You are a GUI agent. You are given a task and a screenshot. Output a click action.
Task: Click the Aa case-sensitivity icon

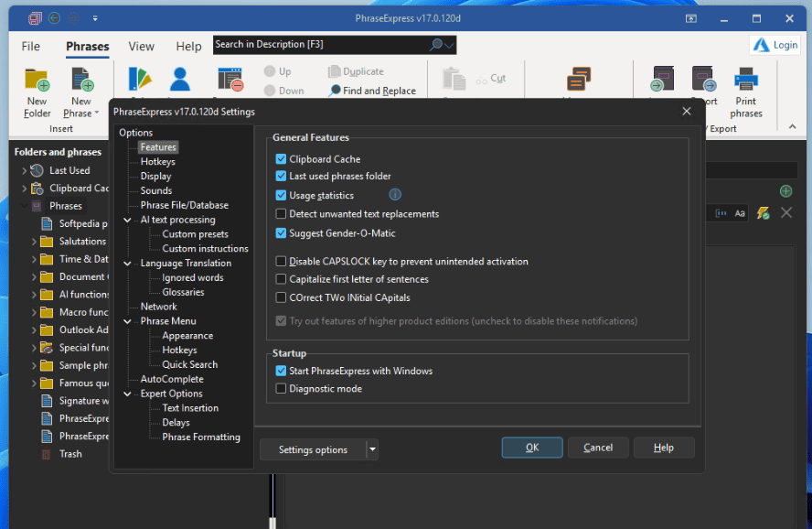pos(740,213)
